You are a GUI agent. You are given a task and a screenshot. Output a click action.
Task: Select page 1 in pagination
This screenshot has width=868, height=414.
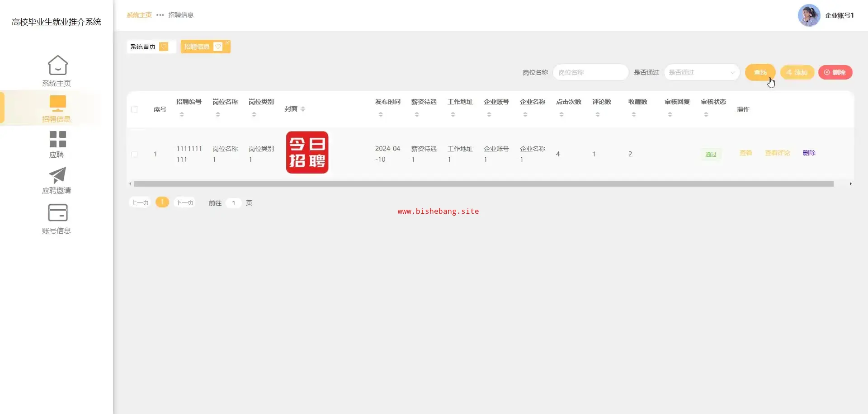pyautogui.click(x=162, y=202)
